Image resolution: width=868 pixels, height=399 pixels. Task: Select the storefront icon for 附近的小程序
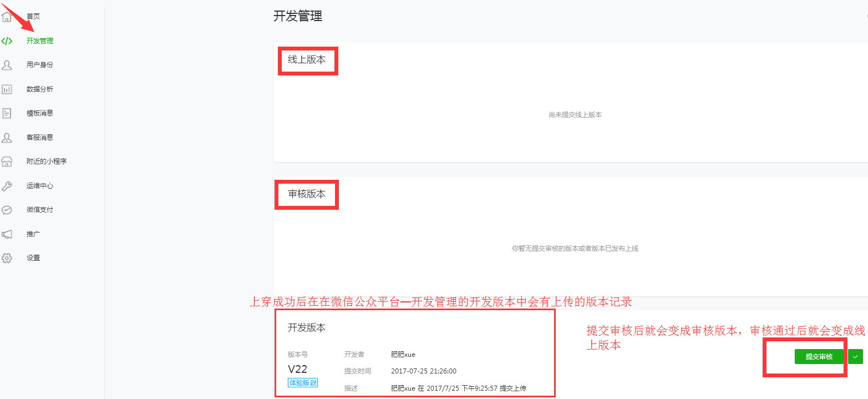(x=7, y=161)
